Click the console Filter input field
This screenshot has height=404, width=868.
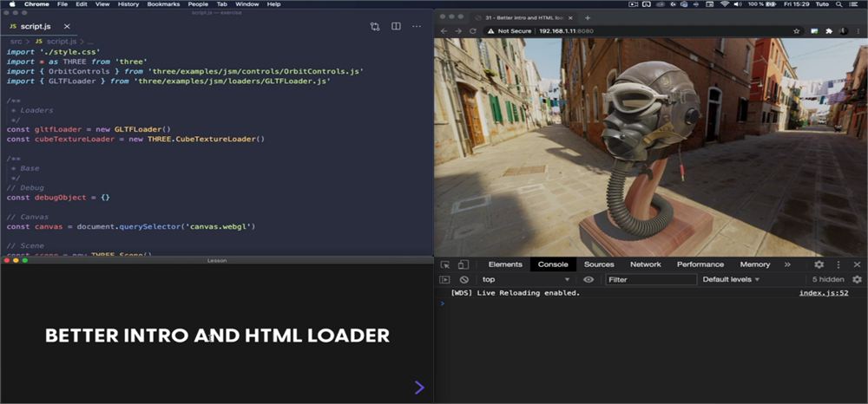pos(651,280)
